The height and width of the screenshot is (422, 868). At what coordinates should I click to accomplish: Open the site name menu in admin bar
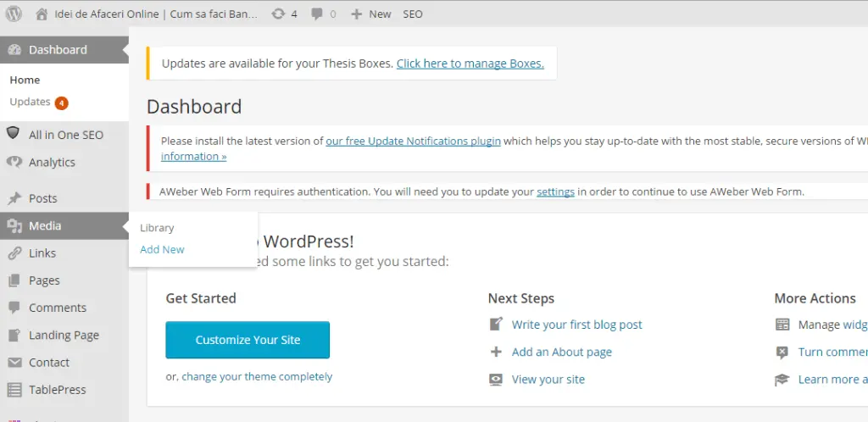click(147, 14)
